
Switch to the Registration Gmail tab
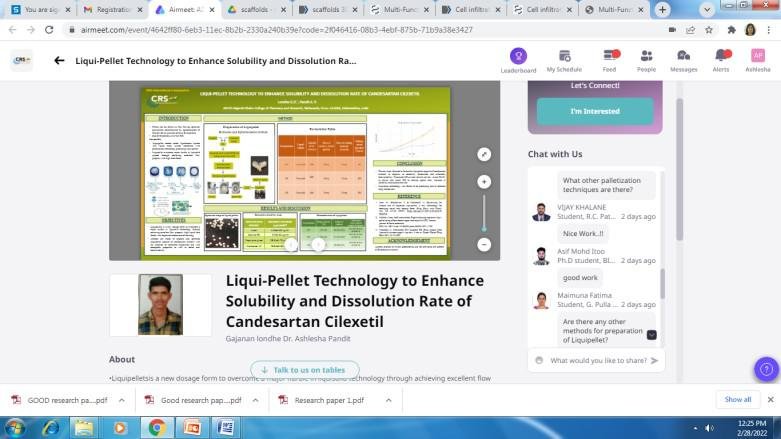(113, 9)
